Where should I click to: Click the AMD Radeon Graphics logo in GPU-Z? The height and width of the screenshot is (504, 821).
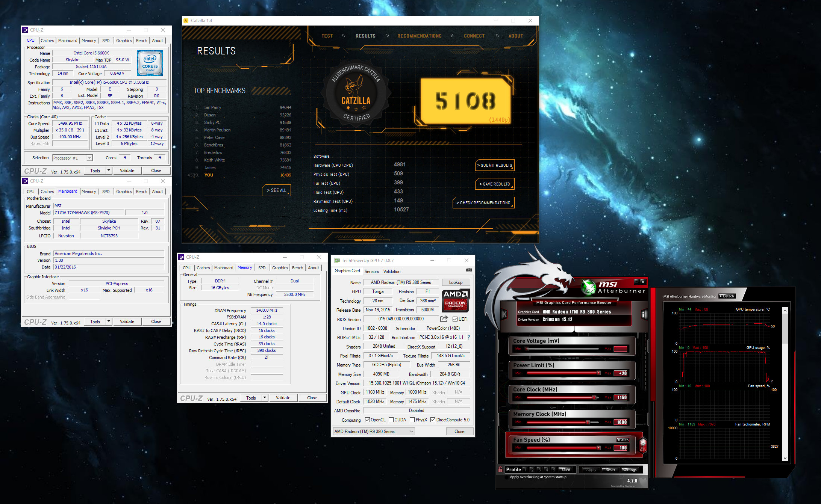tap(456, 300)
